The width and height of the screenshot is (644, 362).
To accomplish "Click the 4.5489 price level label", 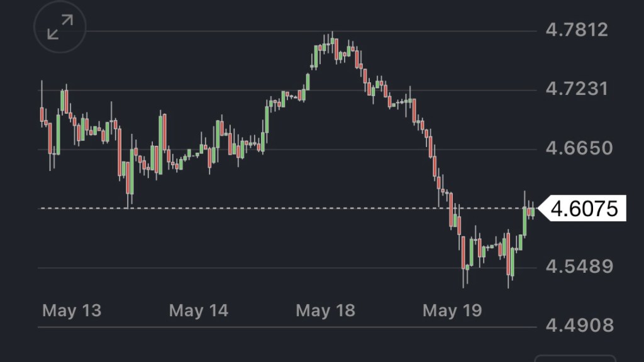I will [576, 267].
